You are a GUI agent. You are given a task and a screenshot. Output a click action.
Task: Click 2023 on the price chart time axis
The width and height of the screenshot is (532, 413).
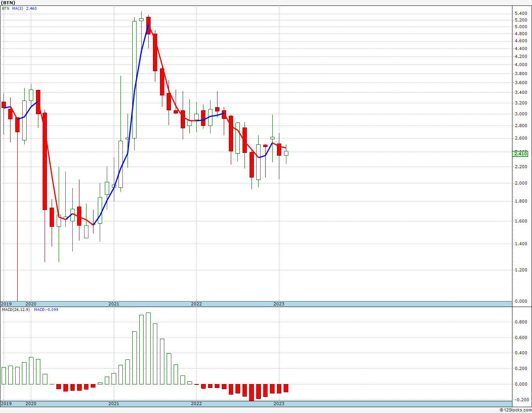pos(279,304)
